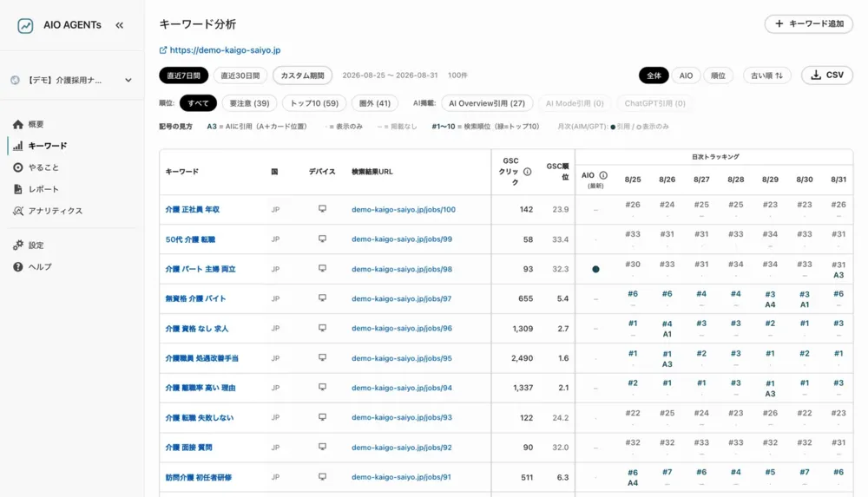Click desktop device icon in 50代 介護 転職 row

[322, 239]
